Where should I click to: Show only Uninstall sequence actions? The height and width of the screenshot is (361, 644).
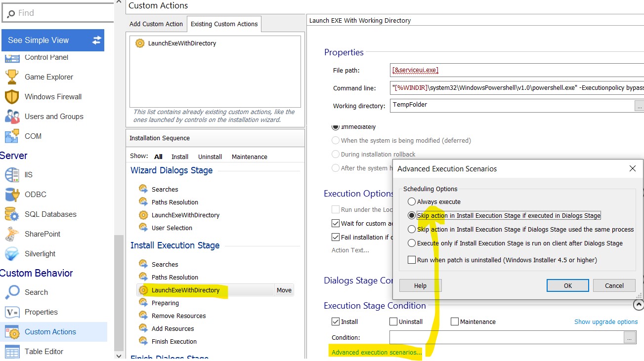210,157
